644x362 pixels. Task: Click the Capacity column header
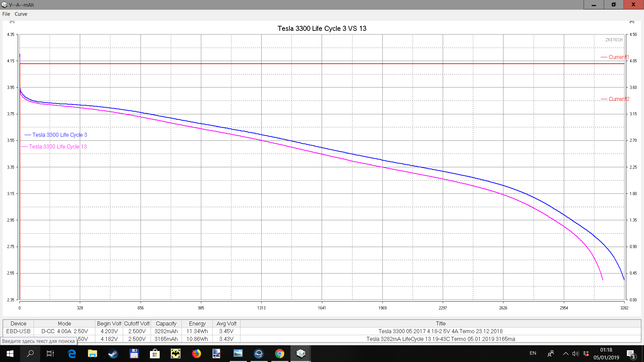click(166, 323)
